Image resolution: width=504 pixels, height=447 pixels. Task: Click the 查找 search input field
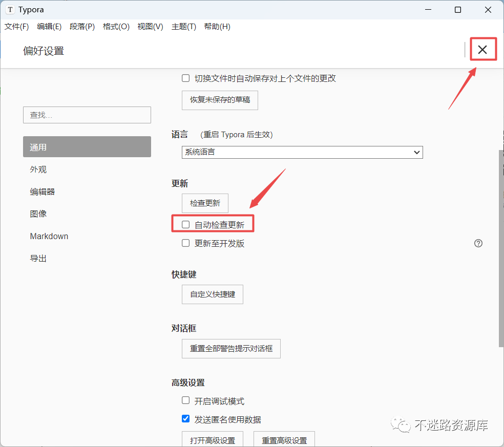pos(87,115)
